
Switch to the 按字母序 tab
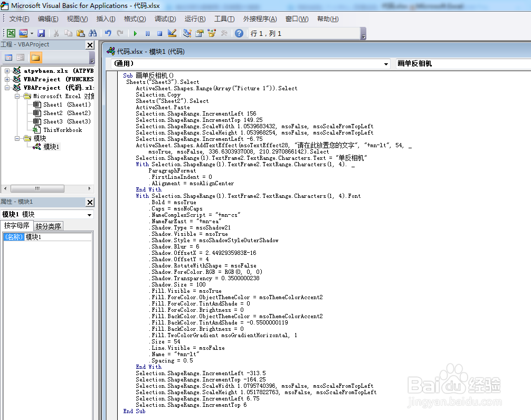click(16, 226)
